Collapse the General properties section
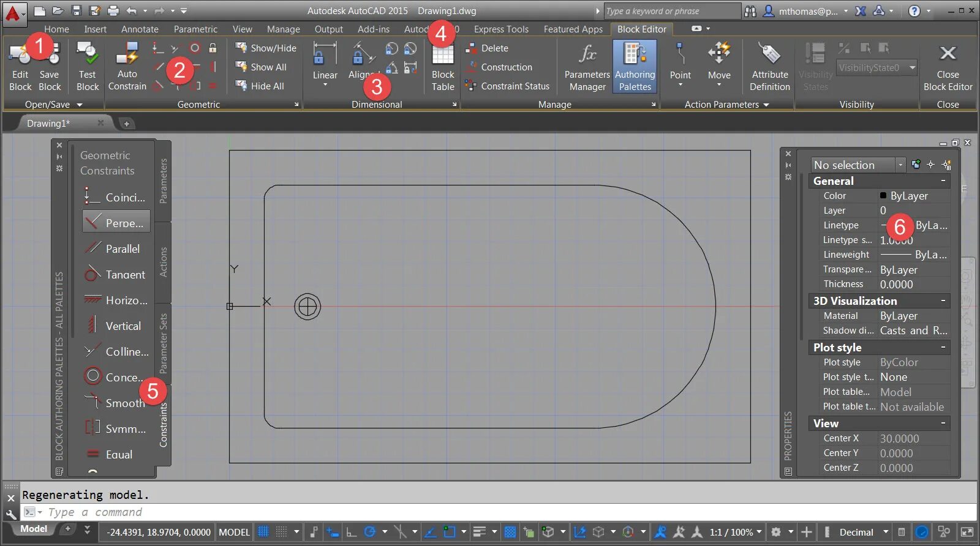The image size is (980, 546). coord(943,181)
